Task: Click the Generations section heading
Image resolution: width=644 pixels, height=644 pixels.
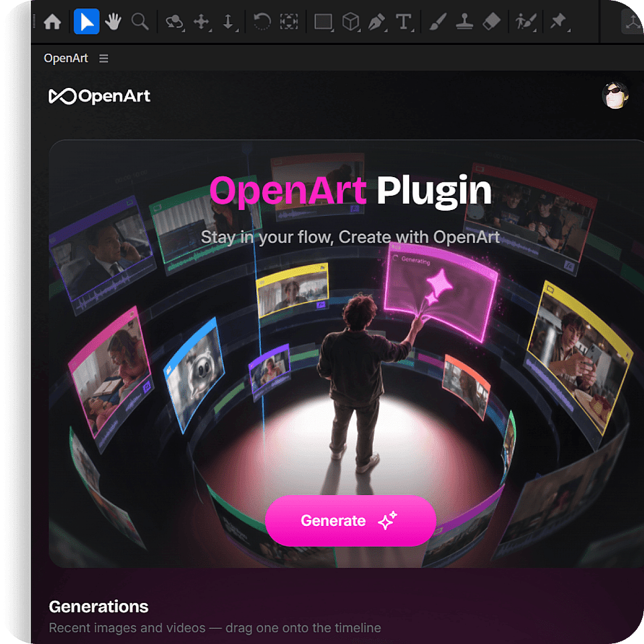Action: [x=99, y=606]
